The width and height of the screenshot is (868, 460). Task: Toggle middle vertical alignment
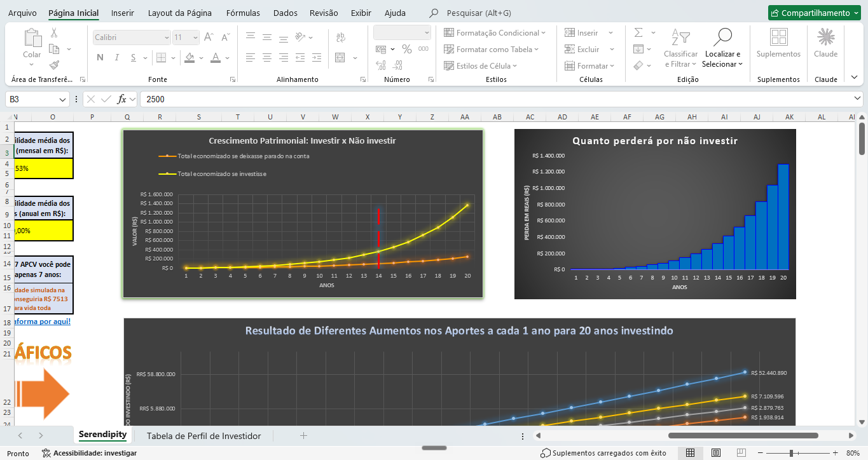point(267,37)
